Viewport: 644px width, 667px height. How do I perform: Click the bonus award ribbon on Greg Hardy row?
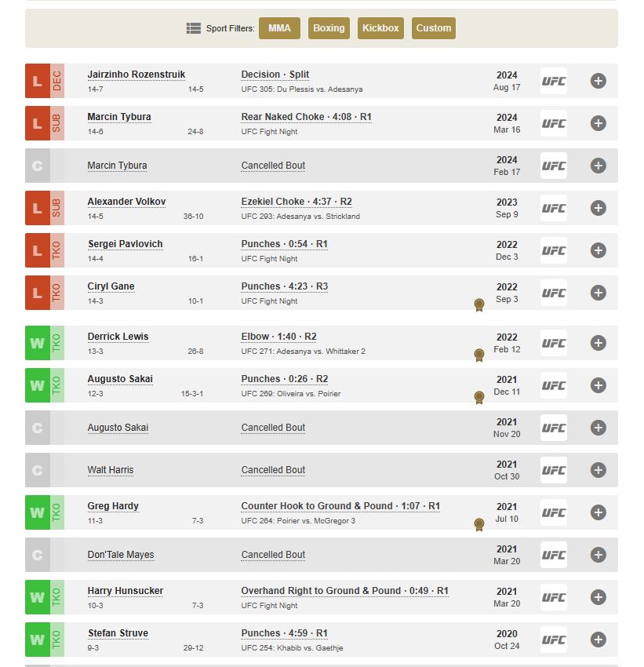click(x=479, y=524)
